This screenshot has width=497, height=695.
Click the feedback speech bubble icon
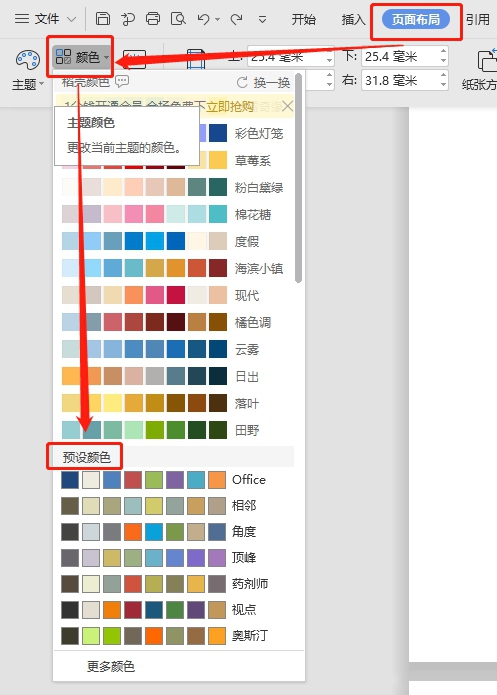click(122, 81)
